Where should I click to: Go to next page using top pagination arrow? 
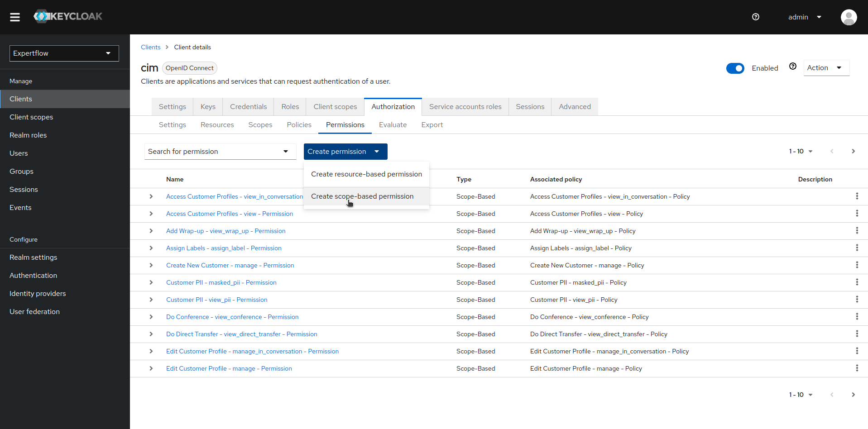click(853, 152)
